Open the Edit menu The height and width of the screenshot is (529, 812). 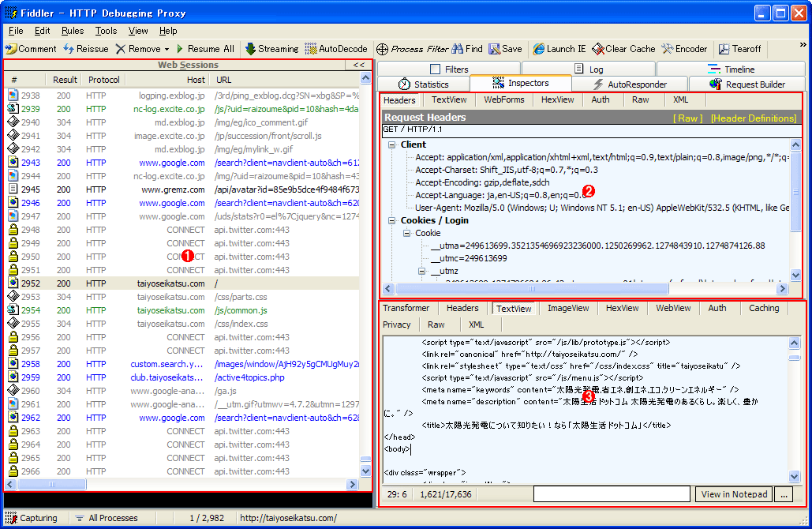pos(43,31)
